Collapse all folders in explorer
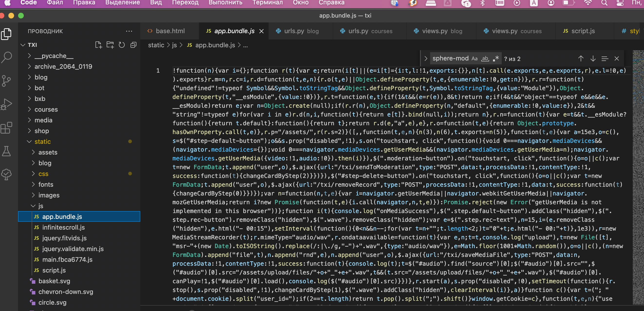 [x=133, y=45]
